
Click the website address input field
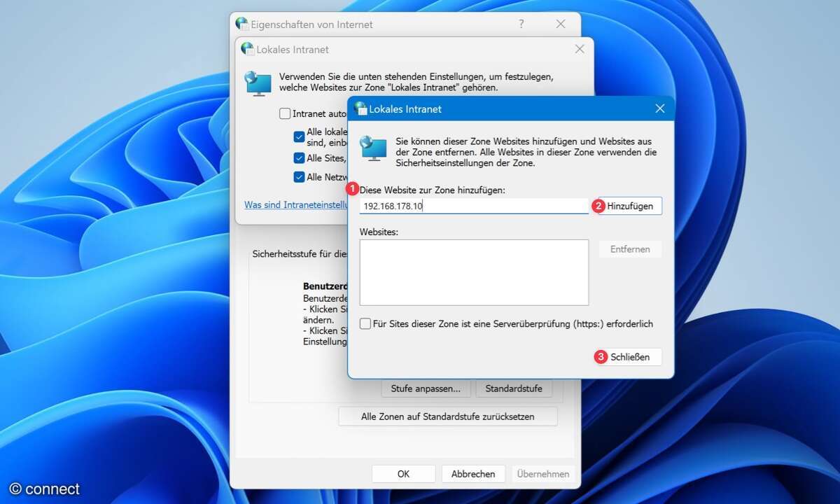click(x=474, y=206)
